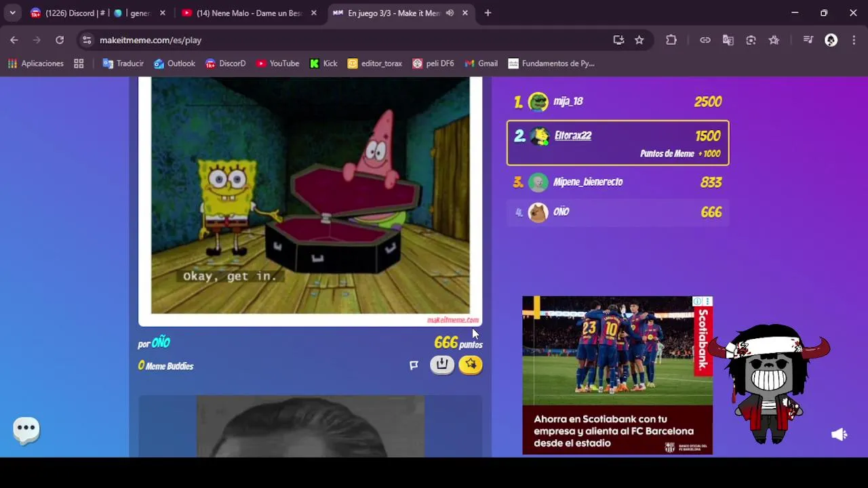
Task: Click the Eltorax22 avatar icon
Action: [x=540, y=136]
